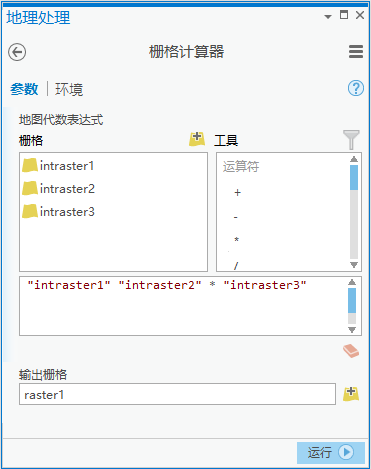Run the tool with 运行 button
371x469 pixels.
tap(331, 453)
